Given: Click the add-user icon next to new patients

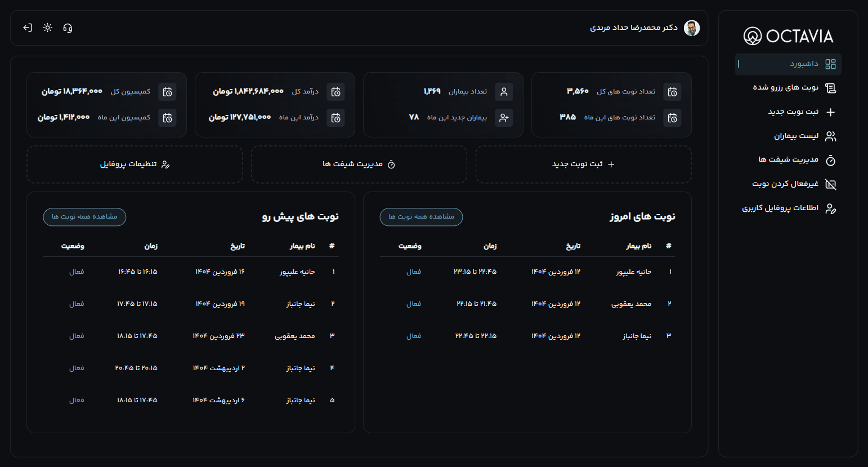Looking at the screenshot, I should tap(504, 118).
